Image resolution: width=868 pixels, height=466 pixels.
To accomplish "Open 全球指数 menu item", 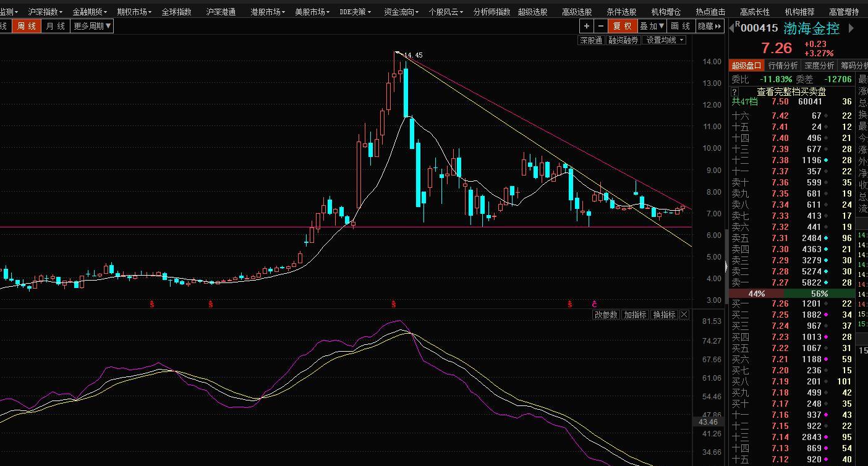I will point(176,12).
